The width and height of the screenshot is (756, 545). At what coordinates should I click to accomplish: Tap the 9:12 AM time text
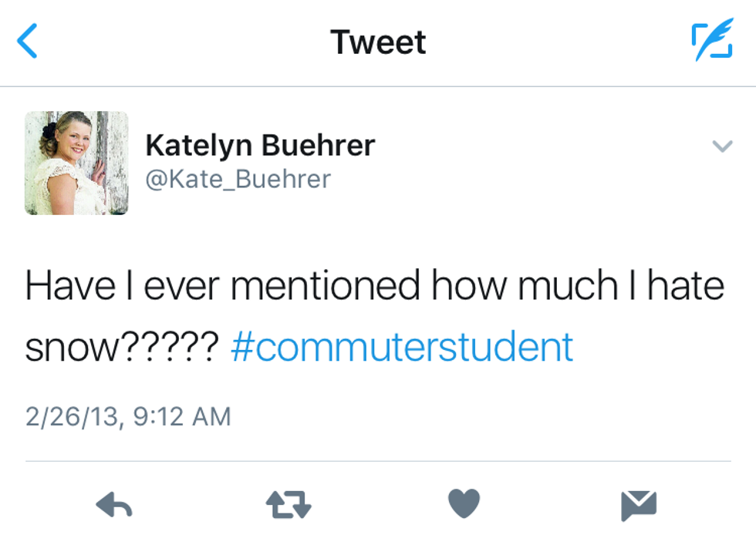pyautogui.click(x=182, y=416)
